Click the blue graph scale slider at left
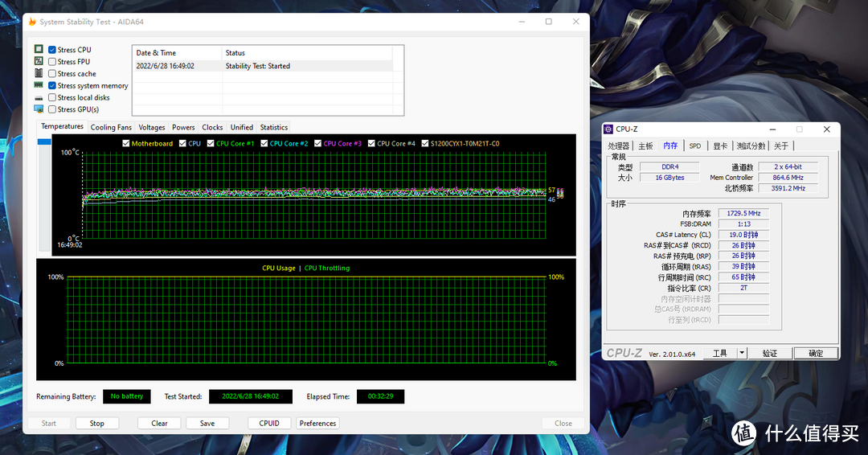 point(44,142)
